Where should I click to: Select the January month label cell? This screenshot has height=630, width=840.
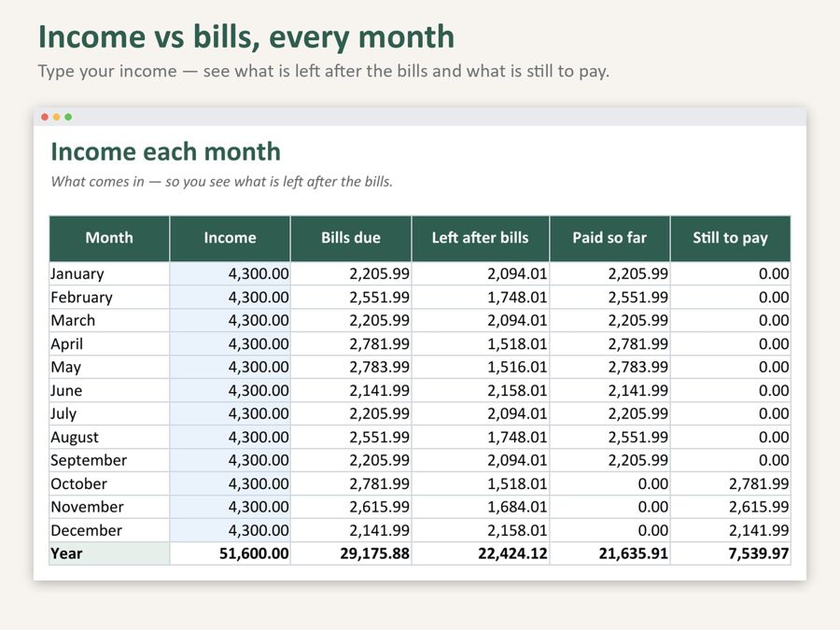[109, 273]
